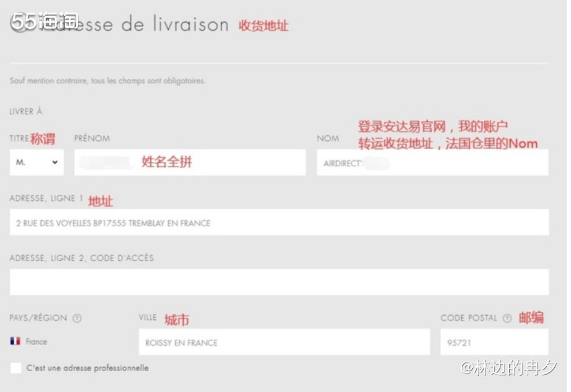Viewport: 571px width, 392px height.
Task: Click the empty Adresse Ligne 2 field
Action: [x=277, y=282]
